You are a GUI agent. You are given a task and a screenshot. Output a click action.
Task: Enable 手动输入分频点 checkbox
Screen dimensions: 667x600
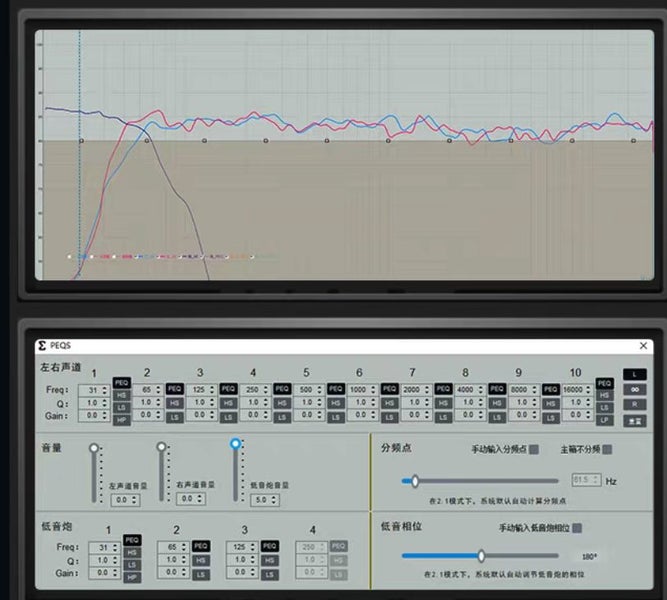(534, 450)
